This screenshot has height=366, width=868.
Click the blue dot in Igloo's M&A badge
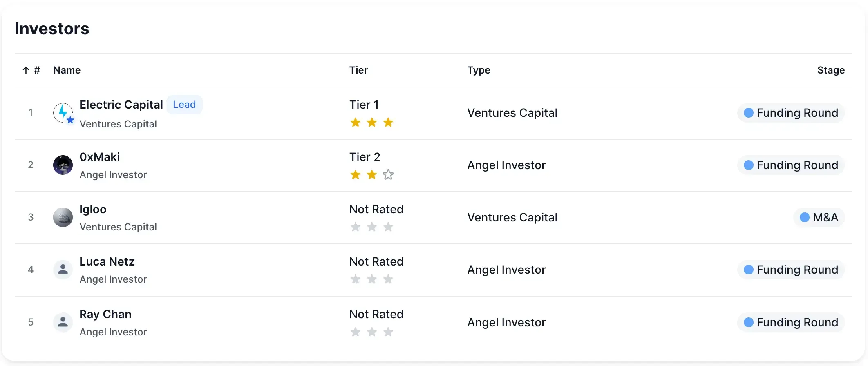(804, 217)
